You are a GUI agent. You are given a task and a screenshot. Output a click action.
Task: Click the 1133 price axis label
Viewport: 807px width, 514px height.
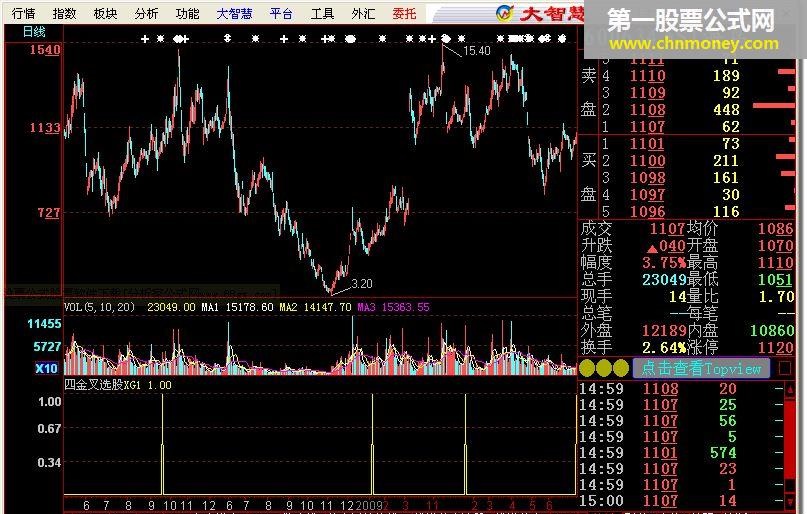tap(45, 128)
